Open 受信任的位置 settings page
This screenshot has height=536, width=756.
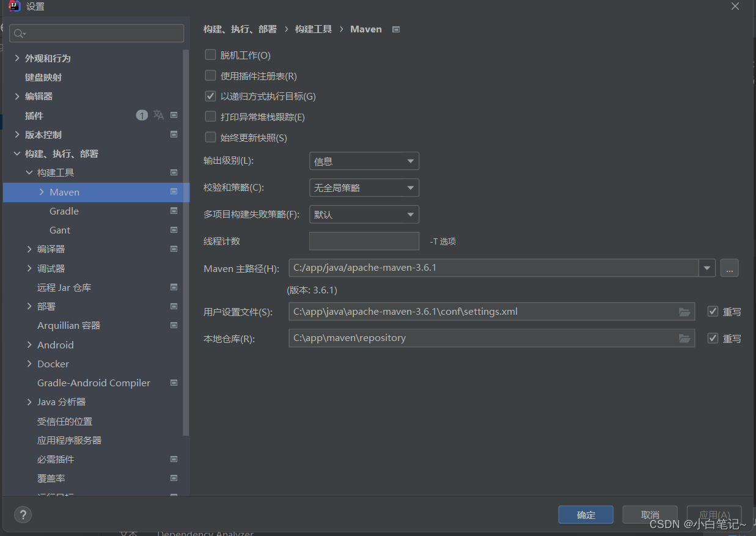[65, 421]
